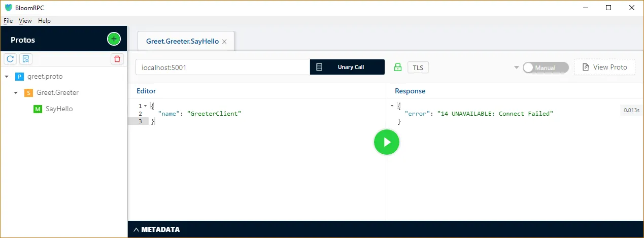The height and width of the screenshot is (238, 644).
Task: Click the Unary Call button
Action: 347,67
